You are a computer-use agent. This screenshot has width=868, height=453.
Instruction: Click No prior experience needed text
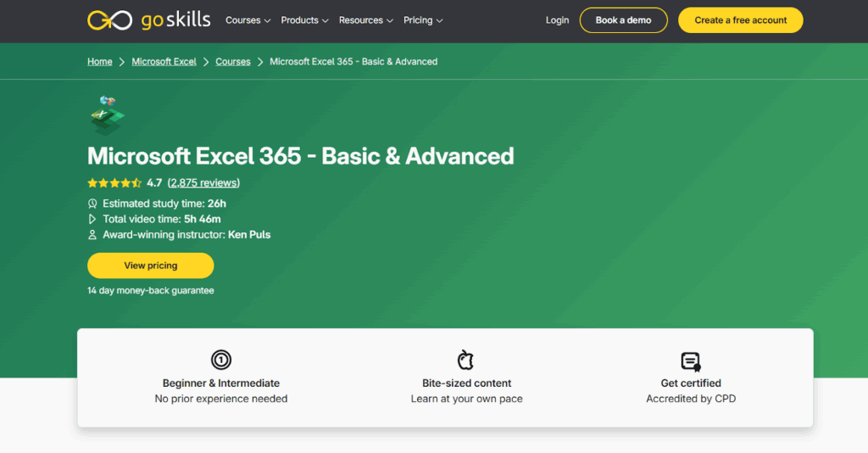(221, 399)
